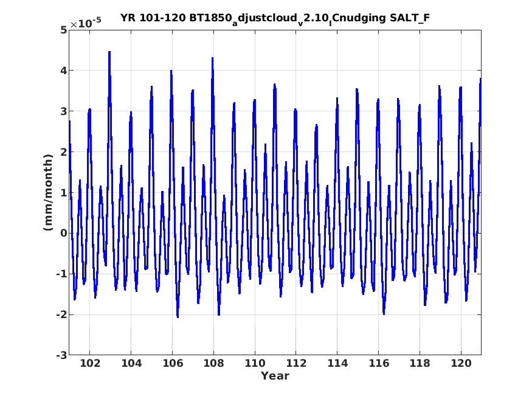Screen dimensions: 532x399
Task: Select y-axis tick label 0
Action: coord(64,234)
